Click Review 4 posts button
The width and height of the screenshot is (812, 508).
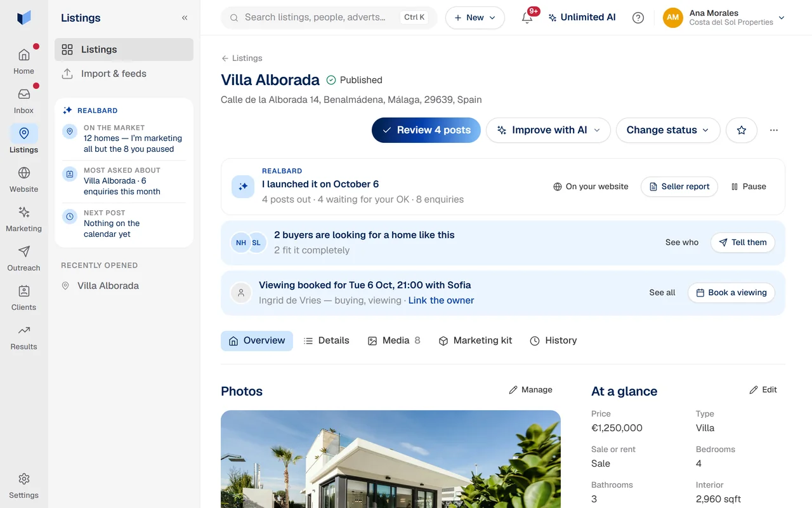[x=426, y=130]
